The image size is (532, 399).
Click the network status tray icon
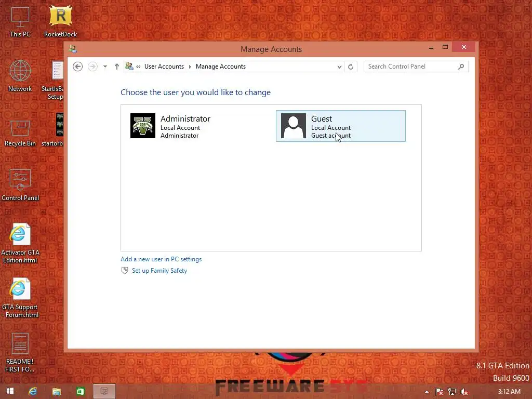pyautogui.click(x=452, y=392)
